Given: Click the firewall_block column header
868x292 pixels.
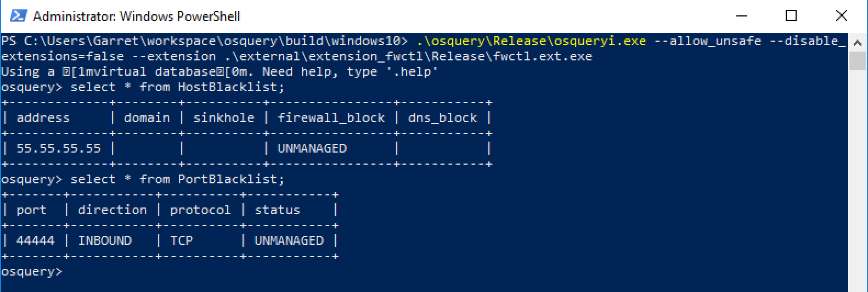Looking at the screenshot, I should (x=331, y=117).
